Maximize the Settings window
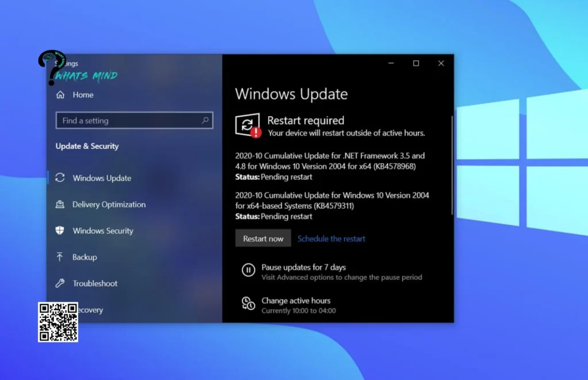This screenshot has height=380, width=588. [416, 63]
